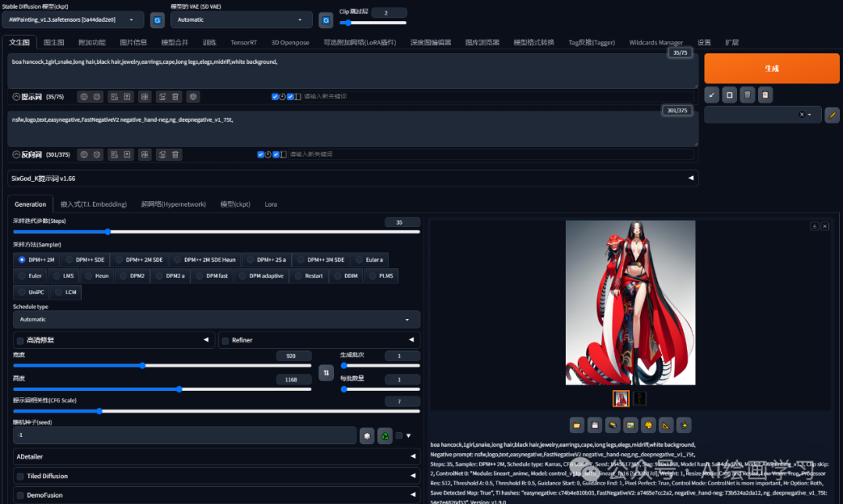This screenshot has width=843, height=504.
Task: Click the orange generate button
Action: [771, 69]
